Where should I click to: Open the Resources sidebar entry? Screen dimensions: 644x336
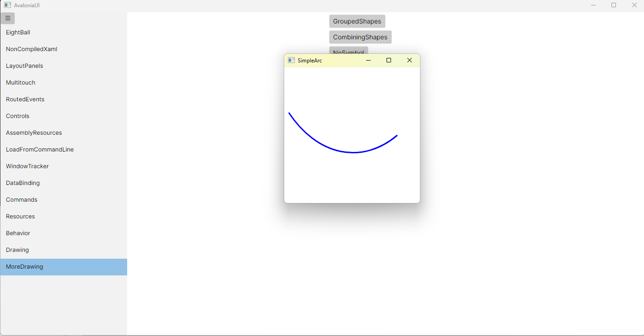click(x=64, y=217)
